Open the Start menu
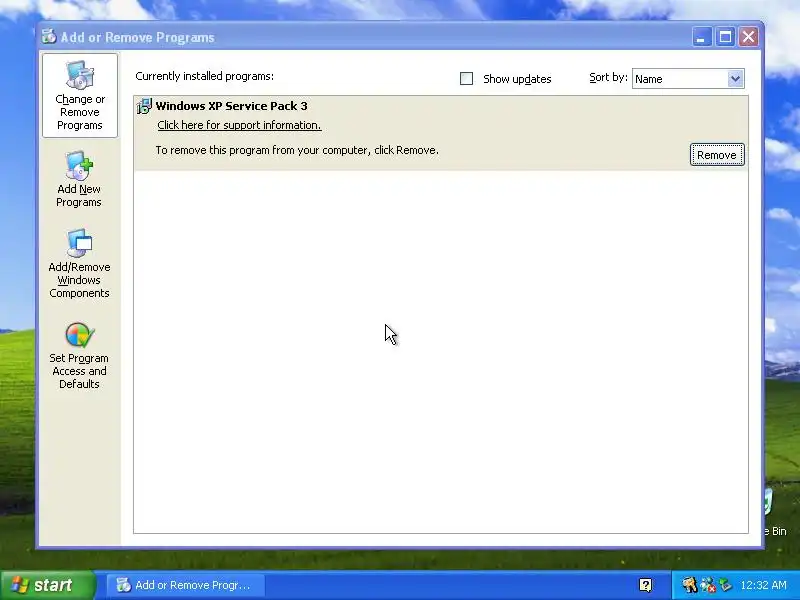Image resolution: width=800 pixels, height=600 pixels. click(48, 585)
